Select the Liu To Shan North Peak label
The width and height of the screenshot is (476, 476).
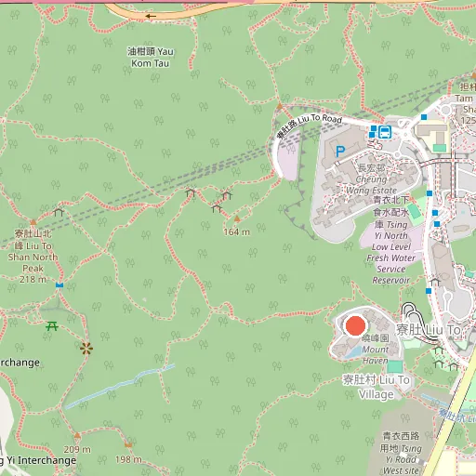point(33,257)
